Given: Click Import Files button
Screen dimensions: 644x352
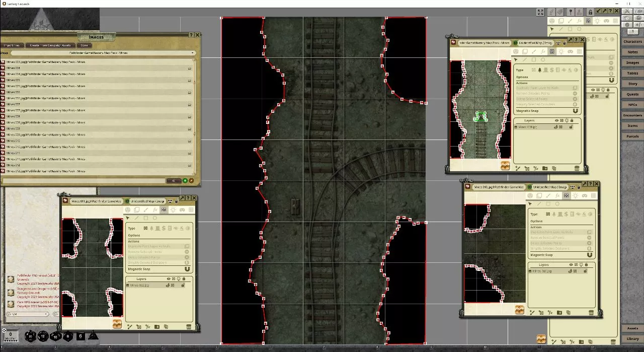Looking at the screenshot, I should coord(11,45).
